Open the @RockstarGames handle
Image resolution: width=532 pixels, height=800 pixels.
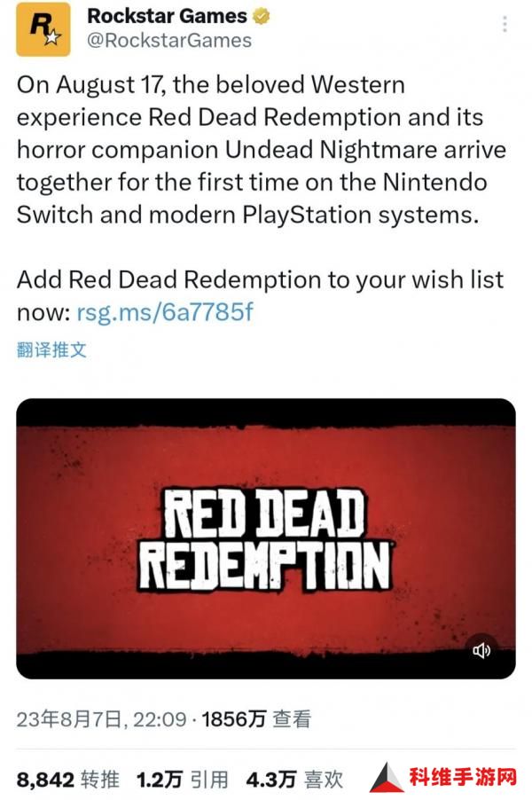(x=169, y=41)
